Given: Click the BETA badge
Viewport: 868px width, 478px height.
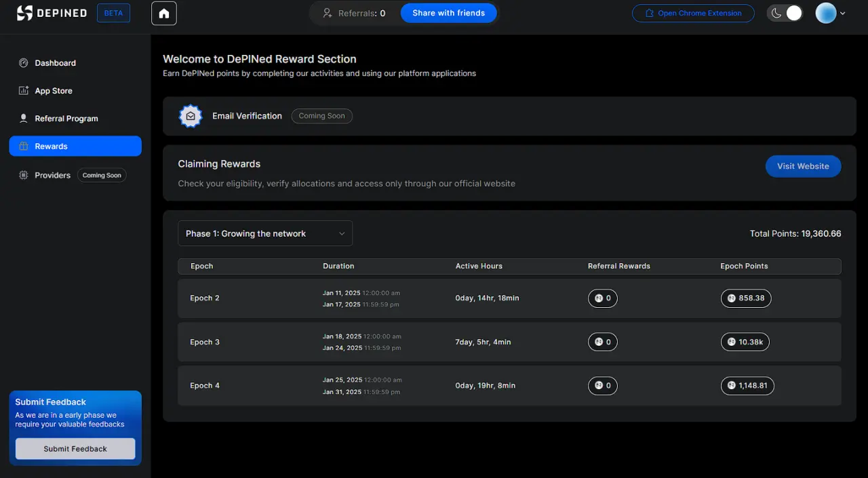Looking at the screenshot, I should [113, 13].
